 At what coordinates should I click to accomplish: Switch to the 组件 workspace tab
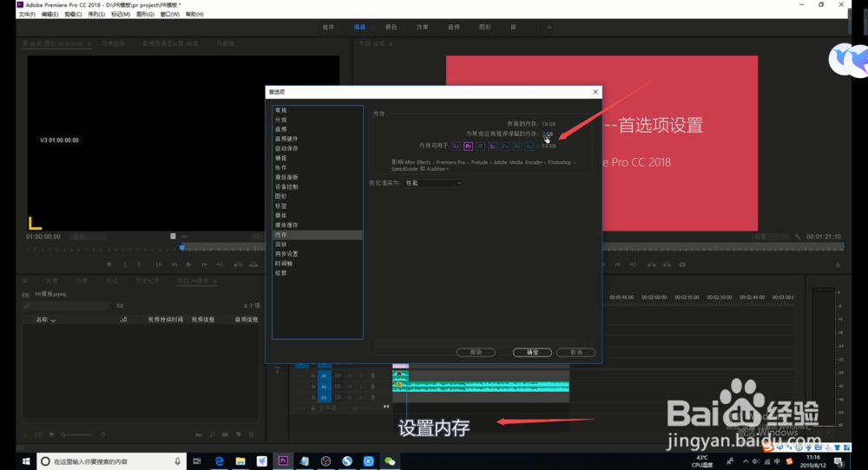tap(328, 27)
